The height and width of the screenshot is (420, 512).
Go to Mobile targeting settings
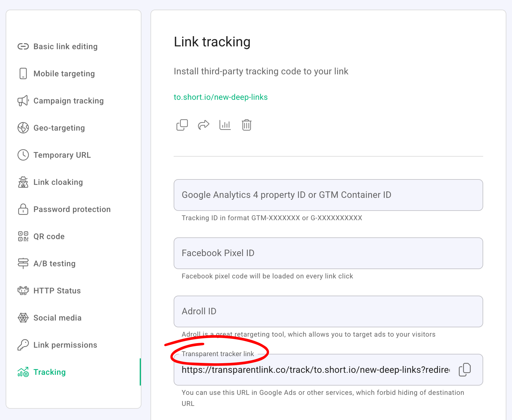pos(64,73)
